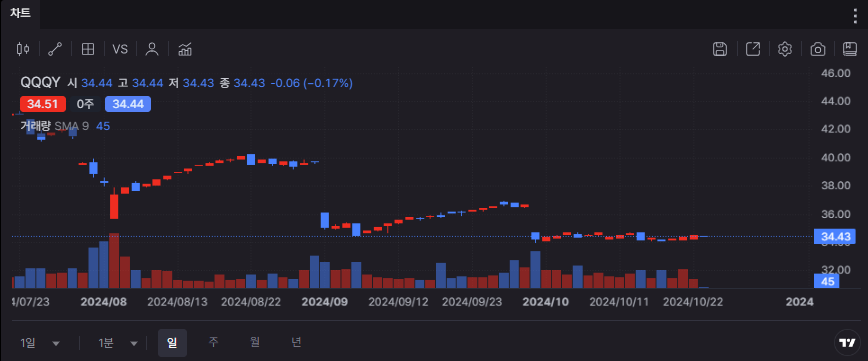The width and height of the screenshot is (868, 361).
Task: Click the 45 volume value label on axis
Action: [827, 281]
